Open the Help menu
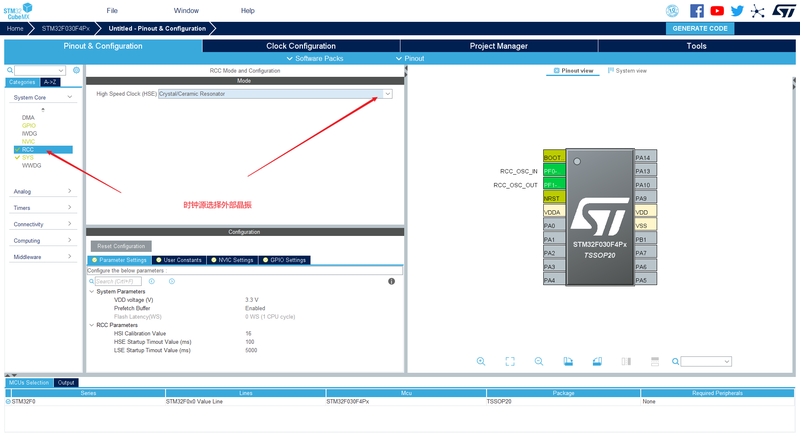Image resolution: width=800 pixels, height=437 pixels. click(247, 11)
